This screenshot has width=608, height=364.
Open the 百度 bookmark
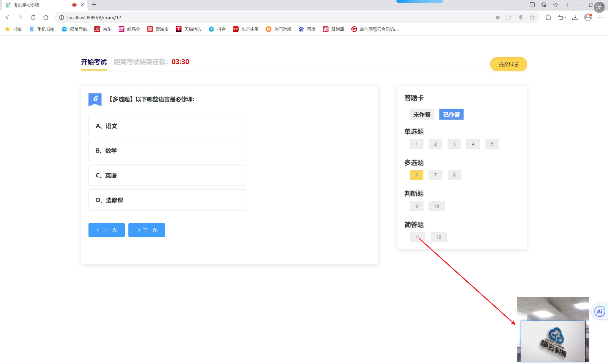point(307,29)
